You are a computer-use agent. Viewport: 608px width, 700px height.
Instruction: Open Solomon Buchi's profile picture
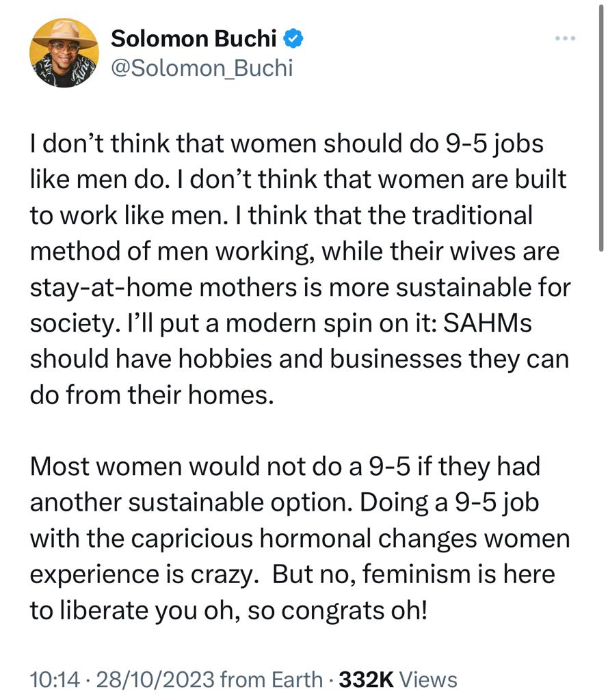point(64,53)
